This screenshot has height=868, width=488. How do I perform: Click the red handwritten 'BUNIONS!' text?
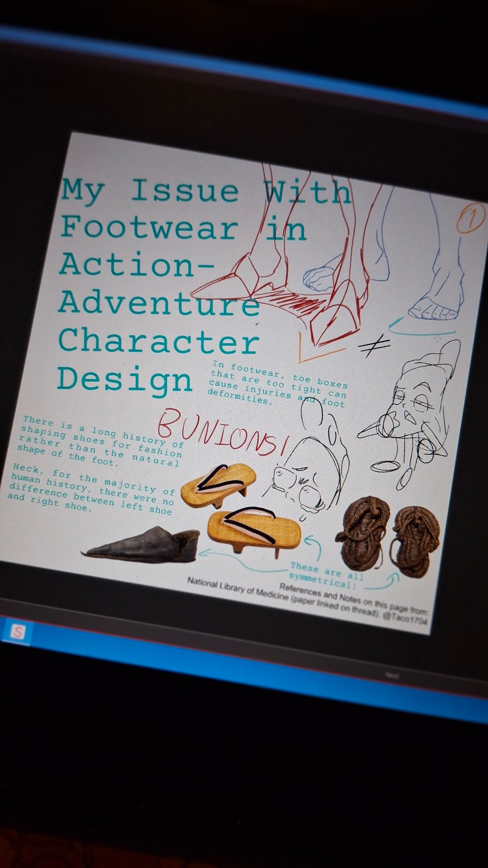pyautogui.click(x=222, y=433)
